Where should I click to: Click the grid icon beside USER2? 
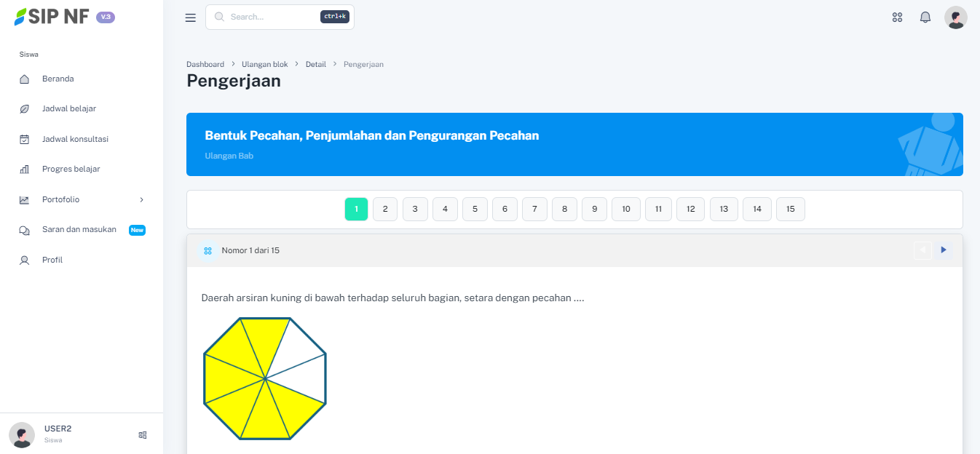pos(143,435)
